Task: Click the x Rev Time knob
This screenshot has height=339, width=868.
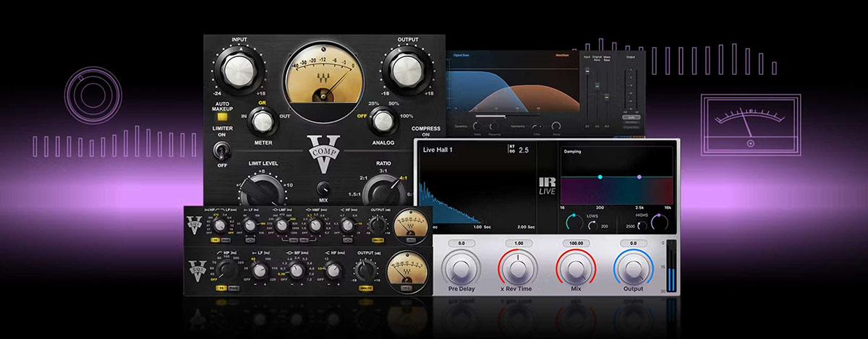Action: click(x=518, y=270)
